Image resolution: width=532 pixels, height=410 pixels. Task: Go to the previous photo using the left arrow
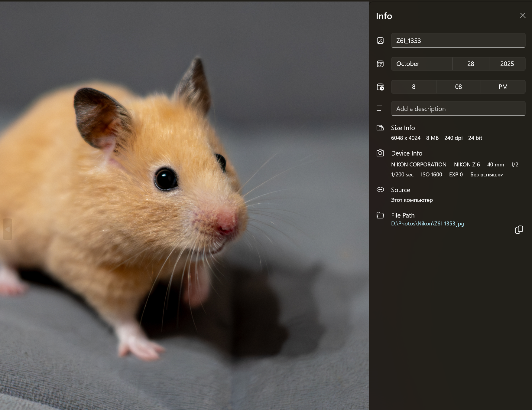tap(8, 229)
